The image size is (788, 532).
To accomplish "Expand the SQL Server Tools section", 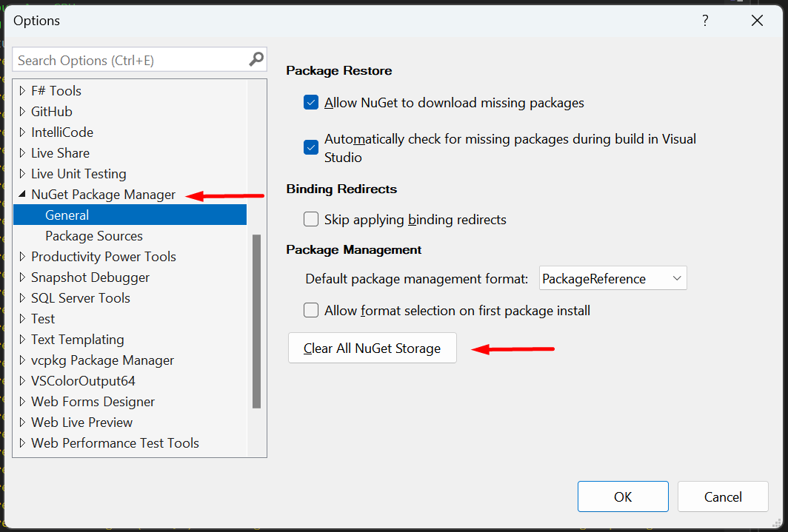I will tap(21, 297).
